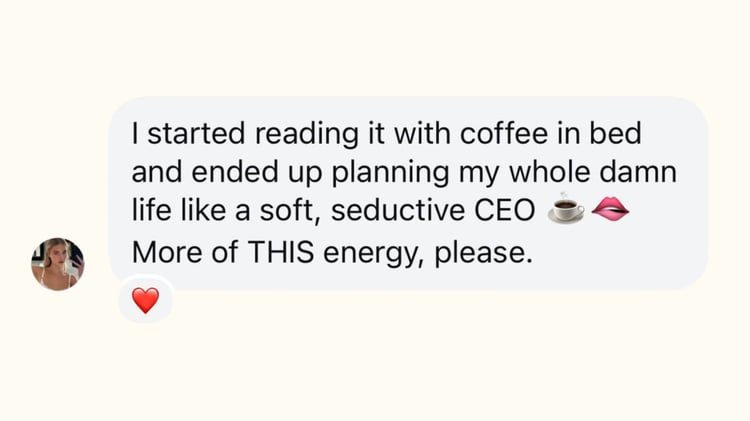Click the word "life" starting third line
Image resolution: width=750 pixels, height=421 pixels.
pos(146,212)
